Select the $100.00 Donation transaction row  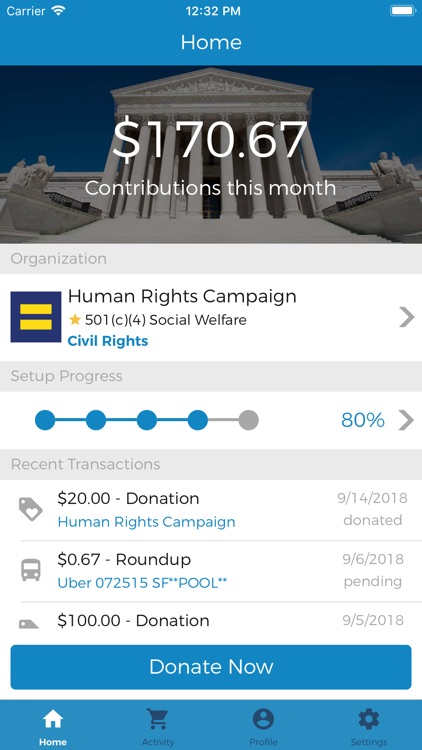211,620
